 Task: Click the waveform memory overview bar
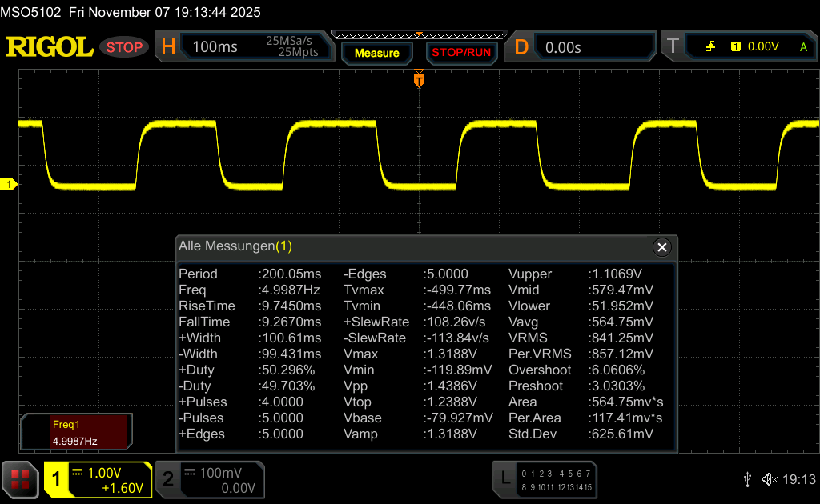[x=418, y=34]
